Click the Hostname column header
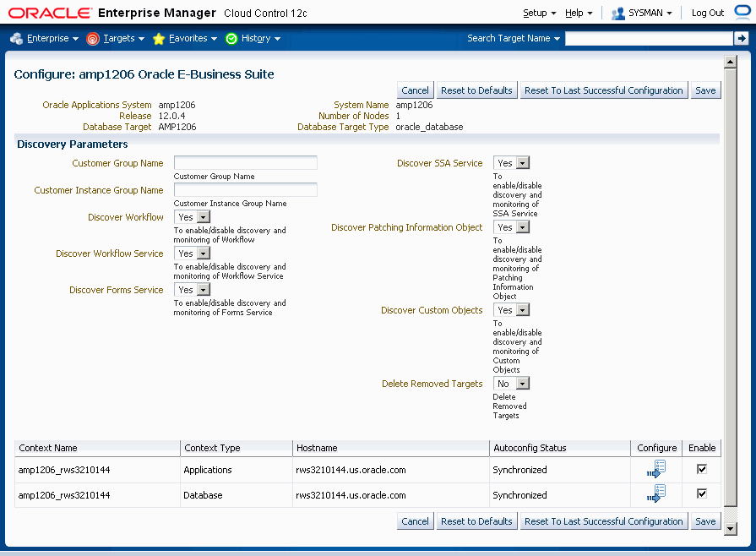Image resolution: width=756 pixels, height=556 pixels. (x=391, y=448)
